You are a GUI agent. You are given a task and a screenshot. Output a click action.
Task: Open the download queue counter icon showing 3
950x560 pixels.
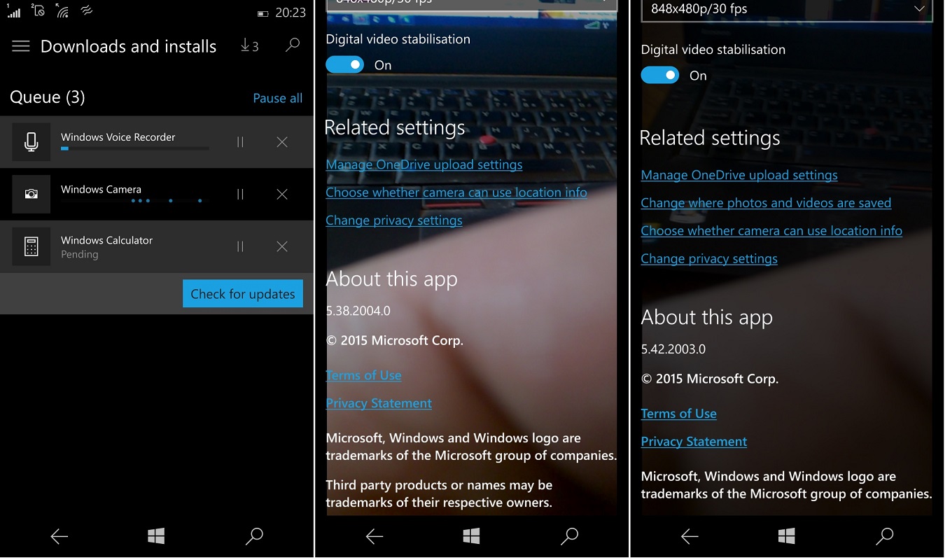click(250, 45)
